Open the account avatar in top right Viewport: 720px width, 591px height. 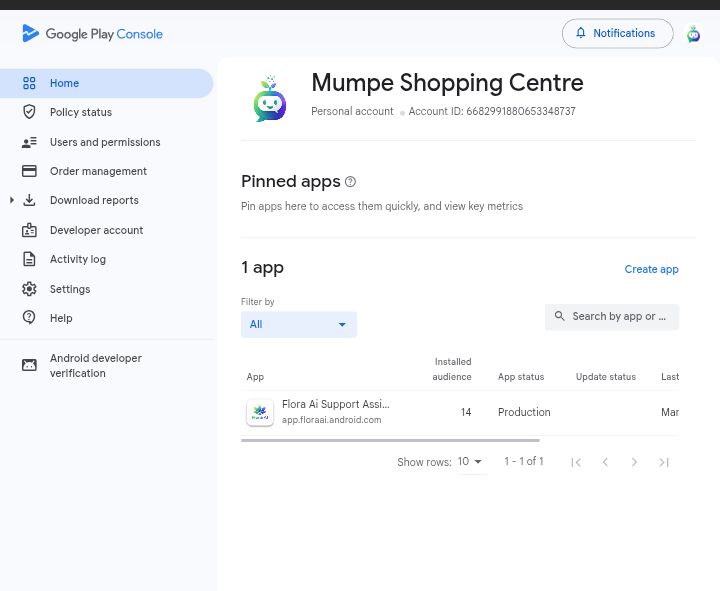pos(693,34)
